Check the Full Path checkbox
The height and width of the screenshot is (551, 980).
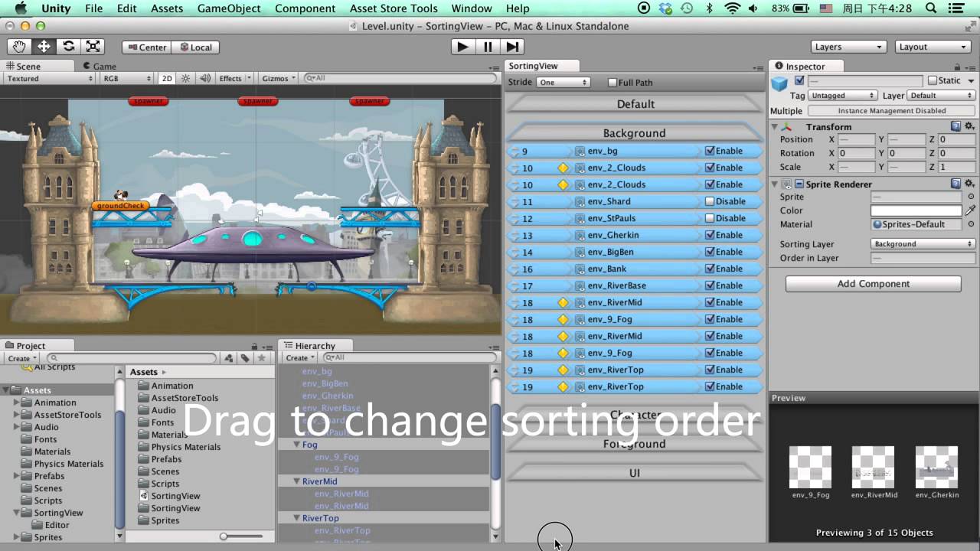tap(612, 83)
